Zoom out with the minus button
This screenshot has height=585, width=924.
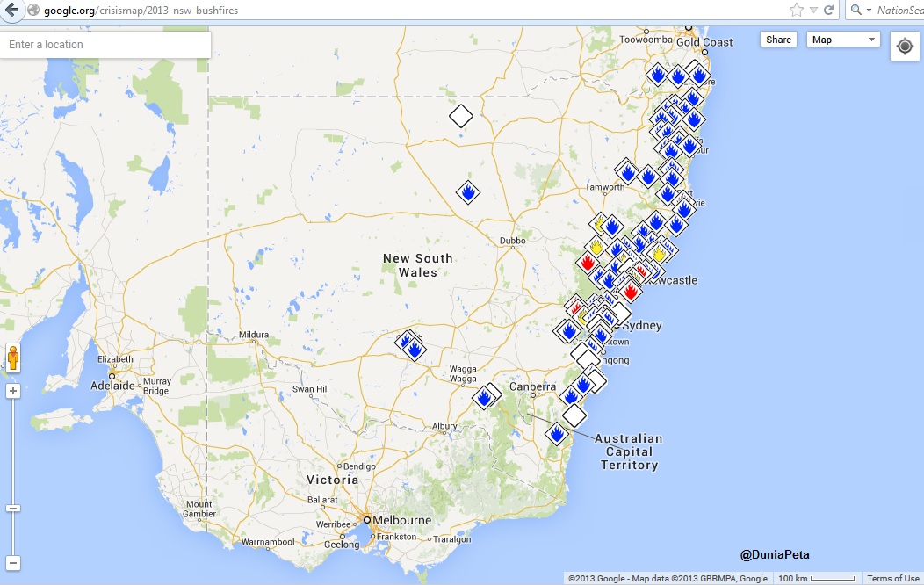pos(13,563)
